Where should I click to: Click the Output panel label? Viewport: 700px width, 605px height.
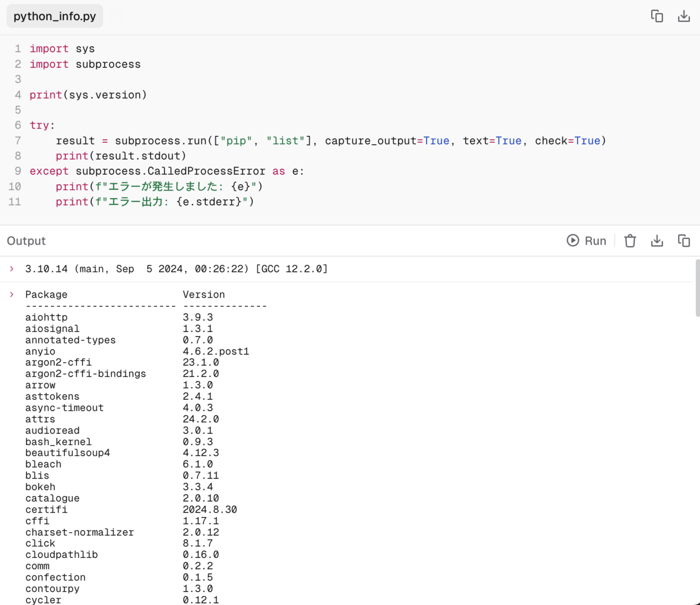coord(26,241)
